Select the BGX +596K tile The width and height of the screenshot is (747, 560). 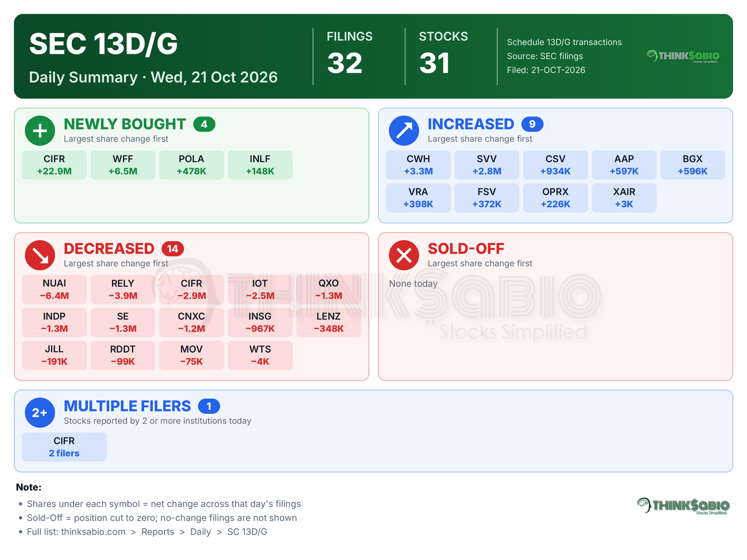(693, 165)
